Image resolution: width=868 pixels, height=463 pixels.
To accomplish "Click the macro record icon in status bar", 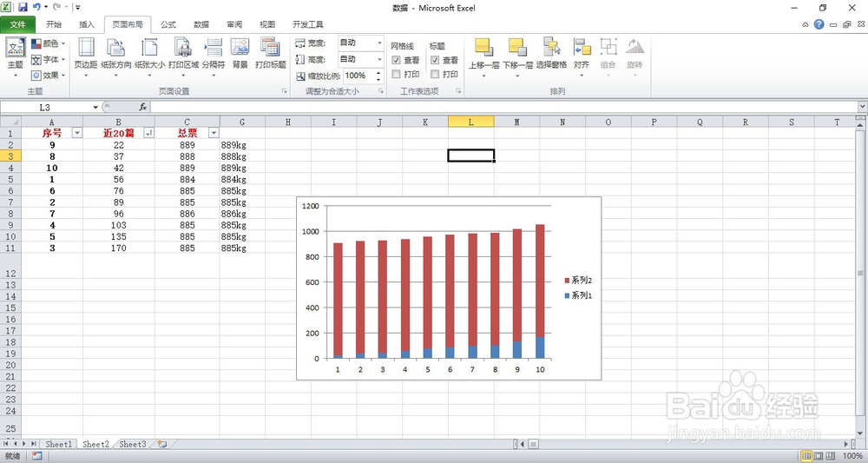I will tap(37, 456).
